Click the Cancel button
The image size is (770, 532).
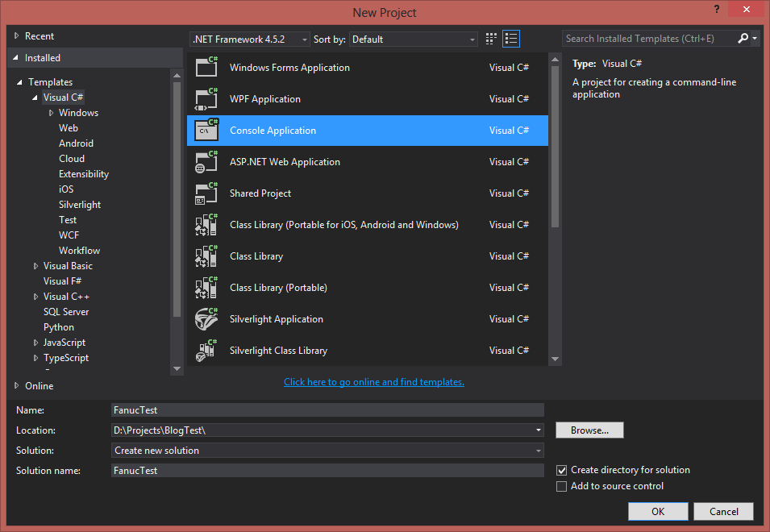click(x=724, y=511)
